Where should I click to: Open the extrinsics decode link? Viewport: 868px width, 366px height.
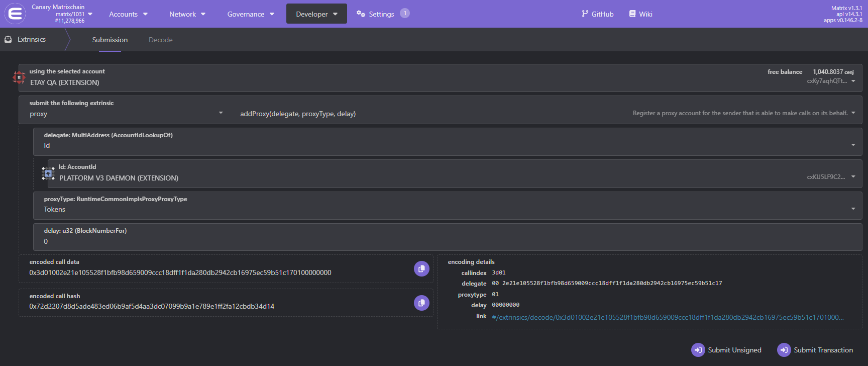(668, 317)
